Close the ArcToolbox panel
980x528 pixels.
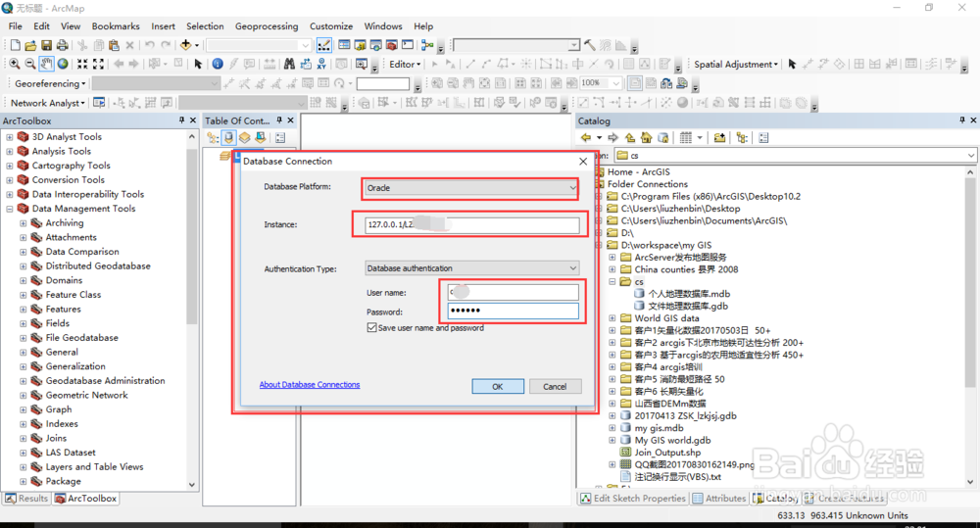click(x=193, y=120)
